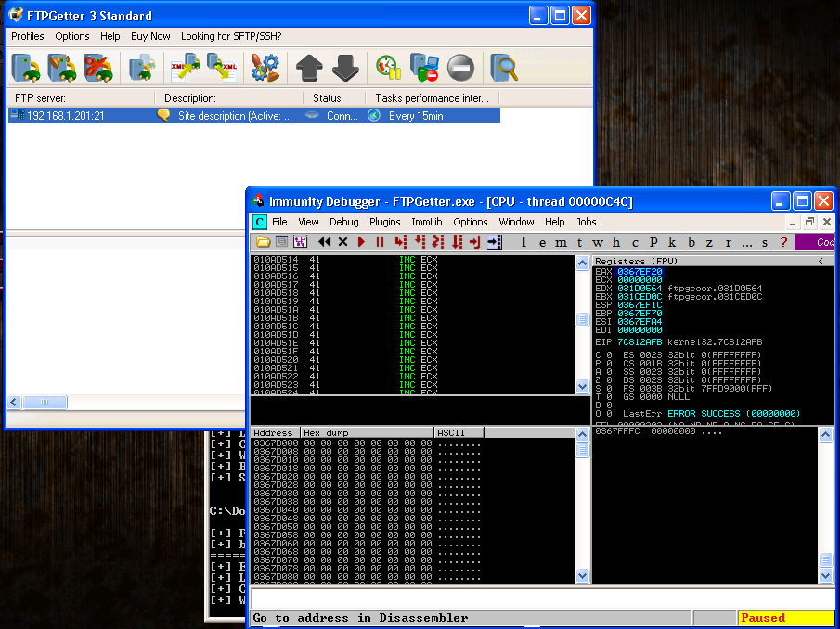Screen dimensions: 840x629
Task: Click the Step over icon
Action: click(x=420, y=242)
